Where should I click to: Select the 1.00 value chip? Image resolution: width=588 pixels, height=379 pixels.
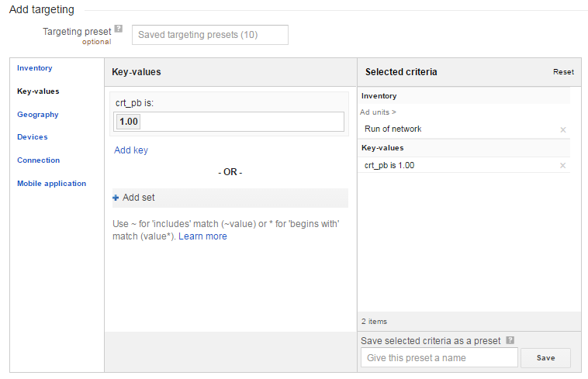click(128, 122)
